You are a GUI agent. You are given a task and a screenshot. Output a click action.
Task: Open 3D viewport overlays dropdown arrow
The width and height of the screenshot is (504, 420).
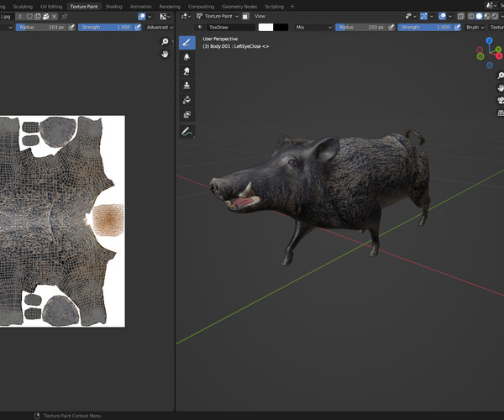pos(450,16)
